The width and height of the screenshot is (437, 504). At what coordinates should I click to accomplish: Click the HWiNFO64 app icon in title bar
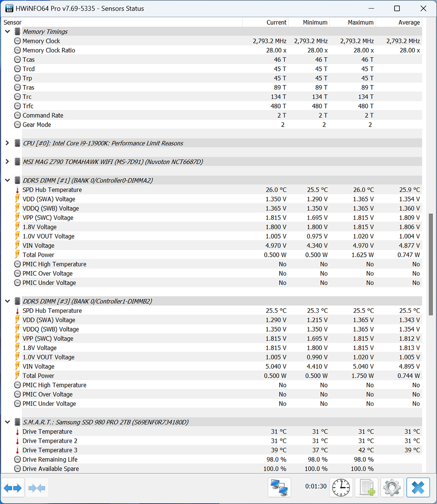[x=9, y=9]
